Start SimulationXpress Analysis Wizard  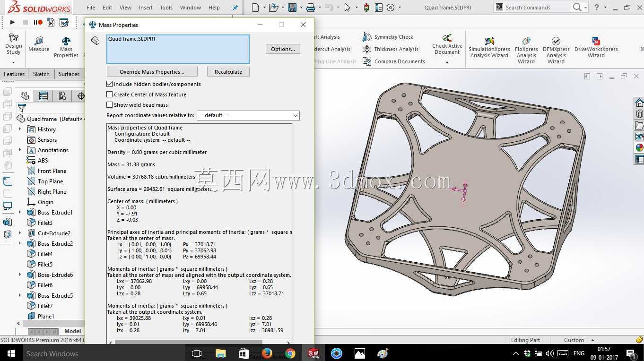click(x=489, y=47)
